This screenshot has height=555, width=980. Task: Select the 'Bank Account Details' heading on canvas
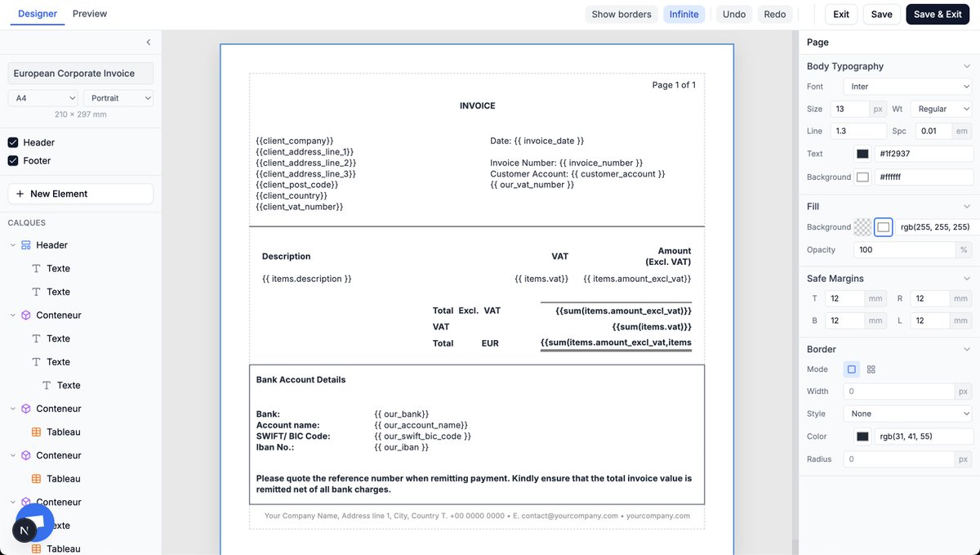tap(301, 380)
